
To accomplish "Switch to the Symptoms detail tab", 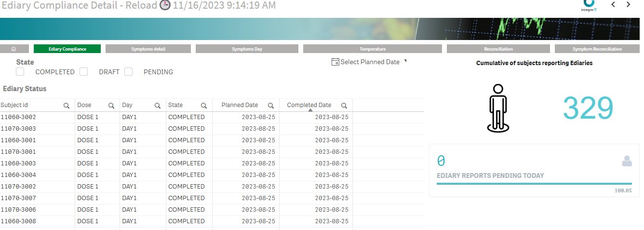I will point(148,49).
